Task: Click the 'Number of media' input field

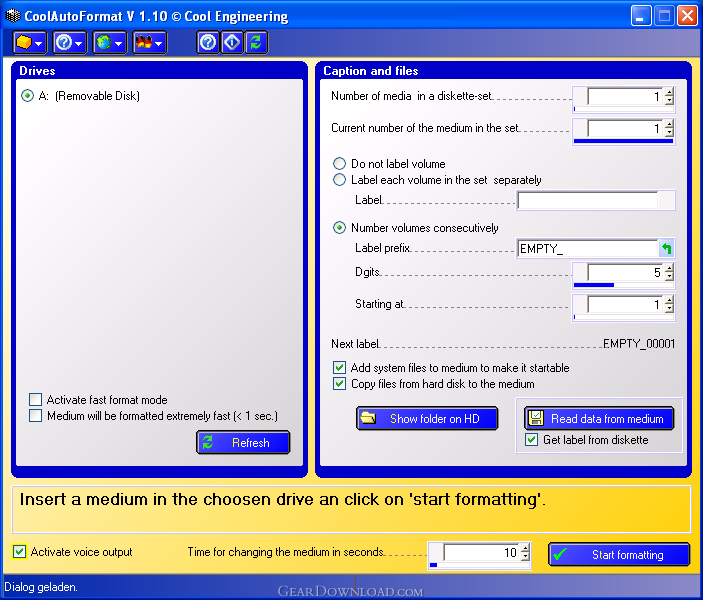Action: click(x=626, y=96)
